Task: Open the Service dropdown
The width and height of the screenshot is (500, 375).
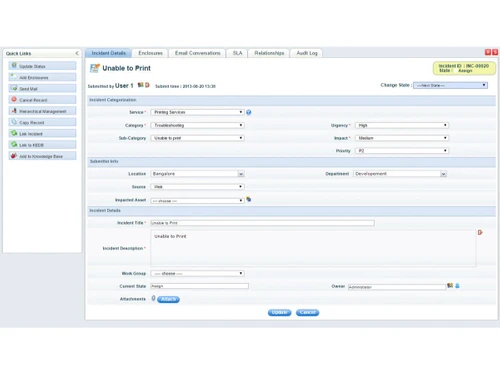Action: tap(197, 112)
